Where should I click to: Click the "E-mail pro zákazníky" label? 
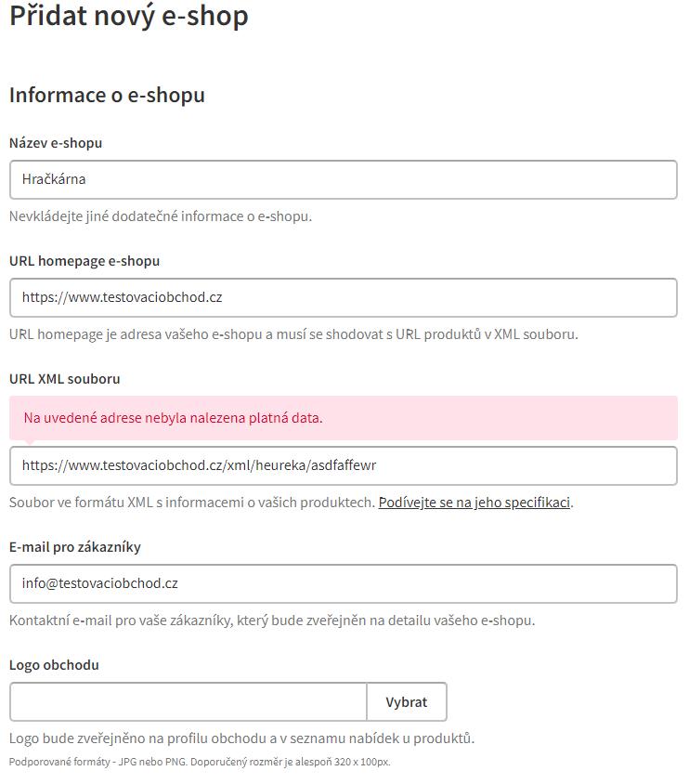[x=75, y=547]
